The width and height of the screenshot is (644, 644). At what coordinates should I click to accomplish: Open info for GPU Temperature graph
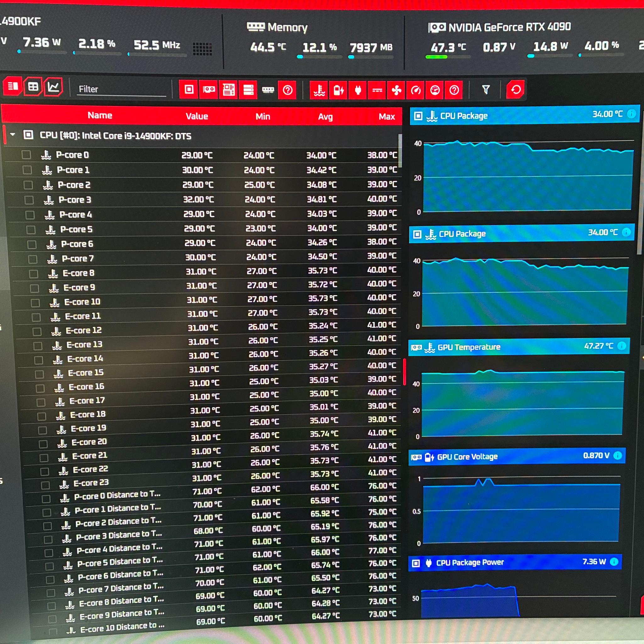(x=622, y=346)
